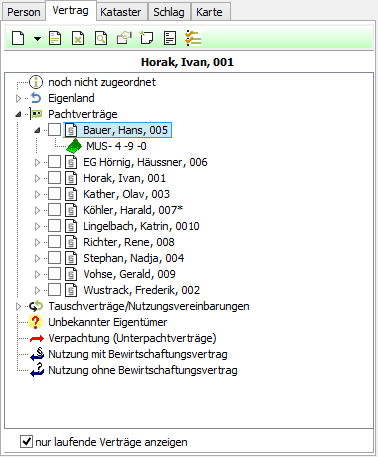Viewport: 378px width, 457px height.
Task: Expand the Vohse, Gerald, 009 contract
Action: pyautogui.click(x=37, y=274)
